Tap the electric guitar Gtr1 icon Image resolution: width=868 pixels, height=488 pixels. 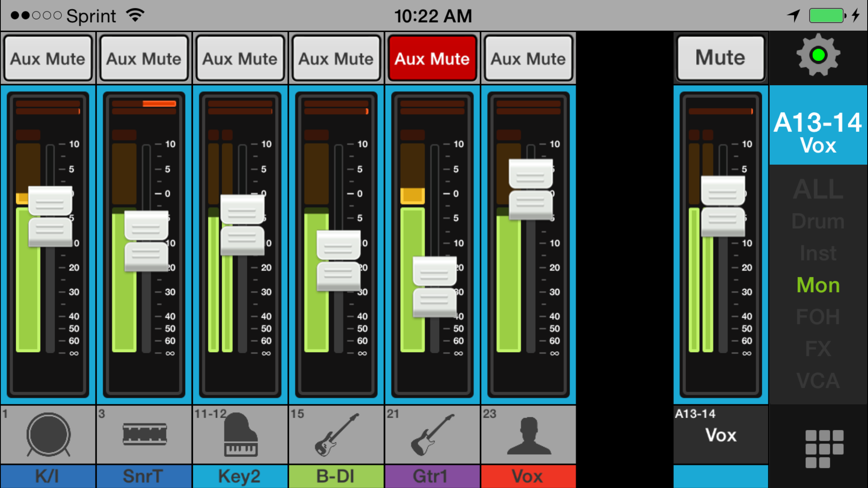(431, 435)
